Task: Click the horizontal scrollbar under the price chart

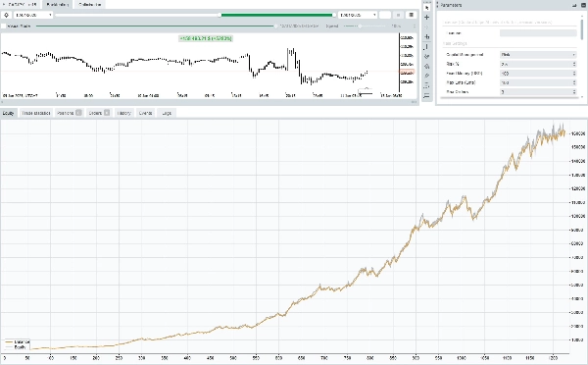Action: 210,102
